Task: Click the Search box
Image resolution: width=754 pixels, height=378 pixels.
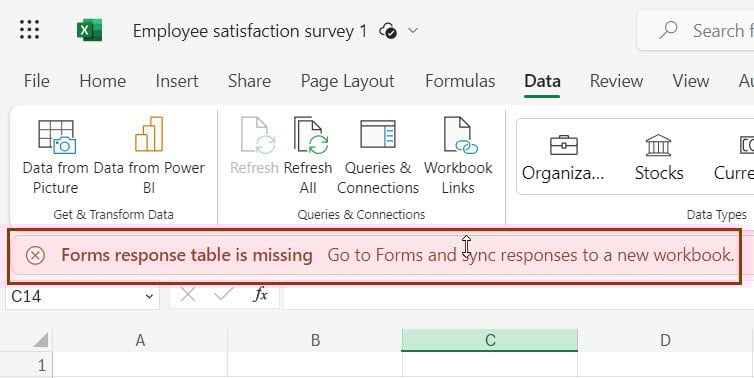Action: tap(695, 31)
